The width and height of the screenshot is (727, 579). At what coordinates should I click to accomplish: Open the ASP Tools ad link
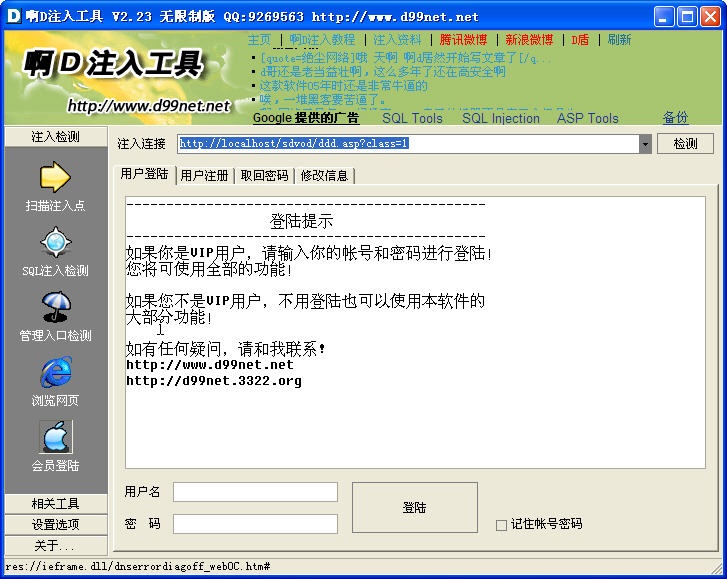587,118
